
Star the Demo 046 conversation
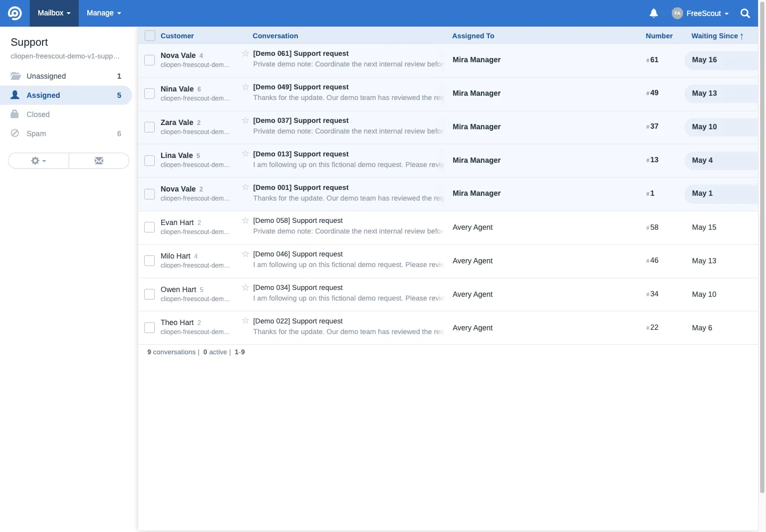tap(245, 254)
